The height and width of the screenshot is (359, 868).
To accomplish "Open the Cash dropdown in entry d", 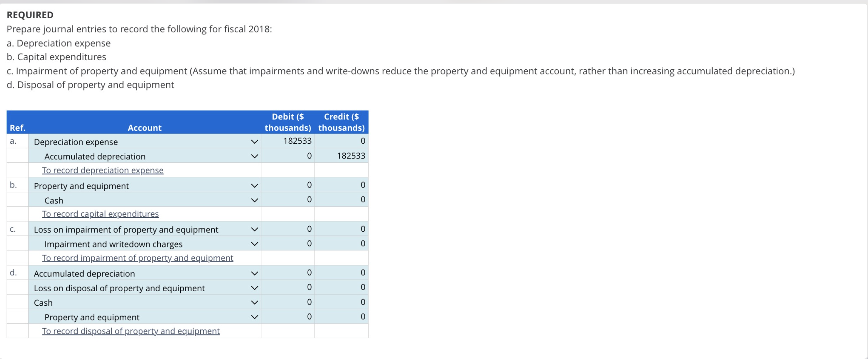I will pyautogui.click(x=254, y=302).
